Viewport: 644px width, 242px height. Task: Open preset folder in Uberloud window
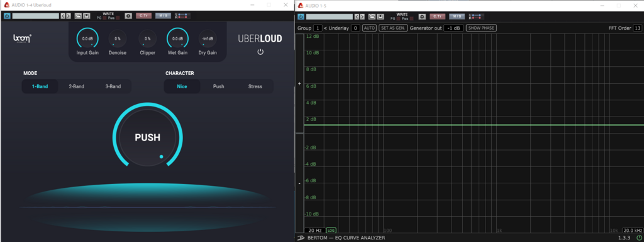(78, 16)
